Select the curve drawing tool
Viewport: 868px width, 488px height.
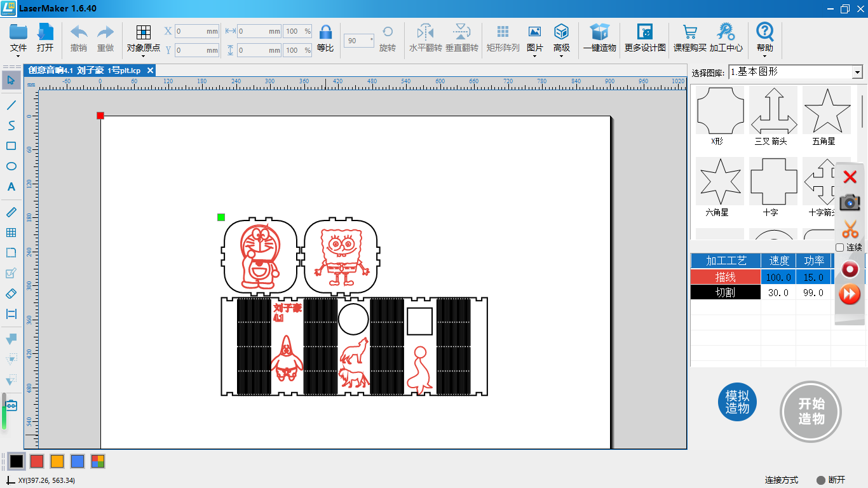(x=11, y=125)
